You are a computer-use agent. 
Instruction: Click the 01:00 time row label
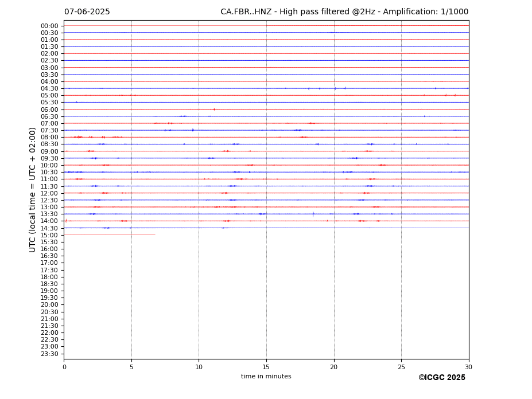[49, 40]
